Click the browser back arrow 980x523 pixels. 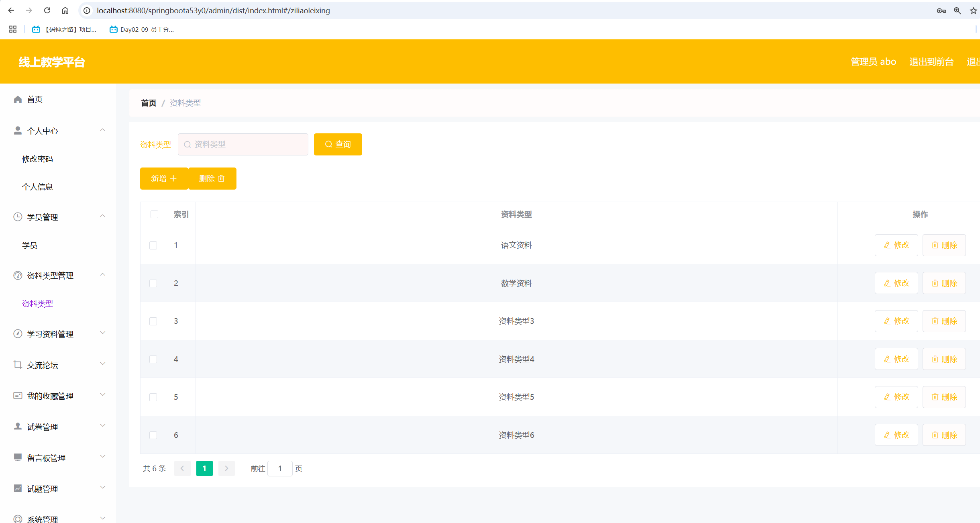[11, 10]
